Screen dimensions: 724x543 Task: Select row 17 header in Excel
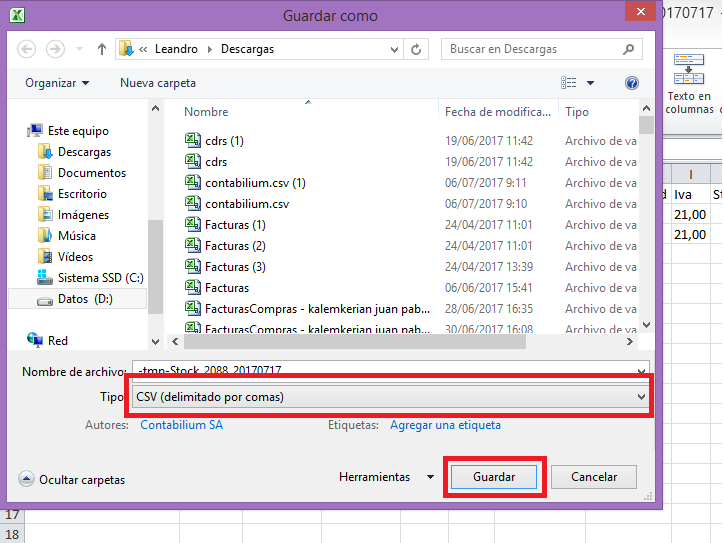click(12, 515)
